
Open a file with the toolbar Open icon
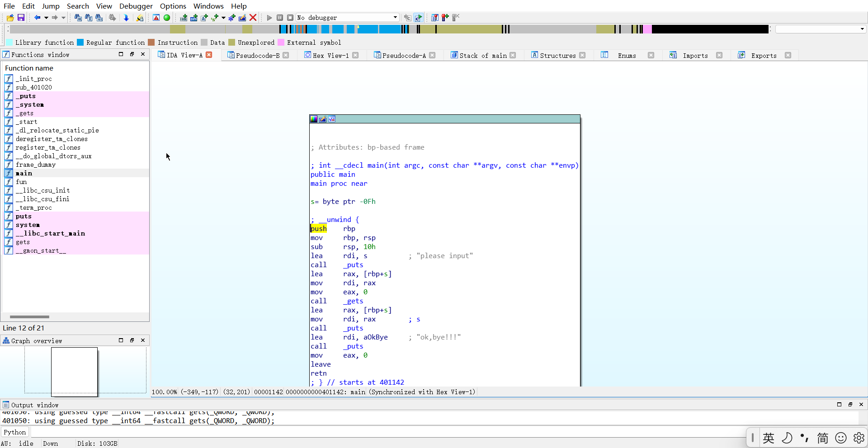(x=10, y=18)
